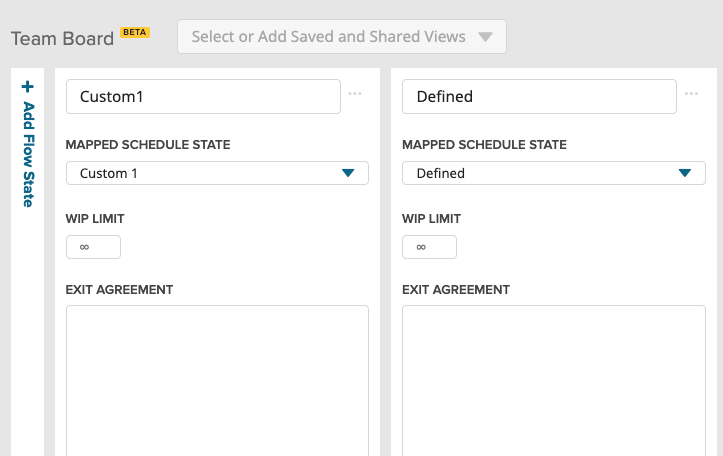Open the Custom1 column ellipsis menu

[x=355, y=94]
